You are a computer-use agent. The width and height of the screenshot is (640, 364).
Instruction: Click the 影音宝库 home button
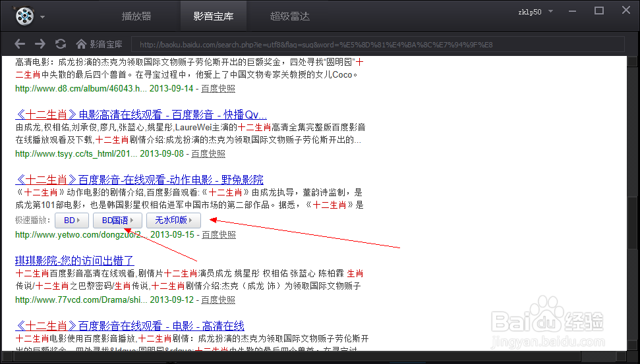click(99, 44)
